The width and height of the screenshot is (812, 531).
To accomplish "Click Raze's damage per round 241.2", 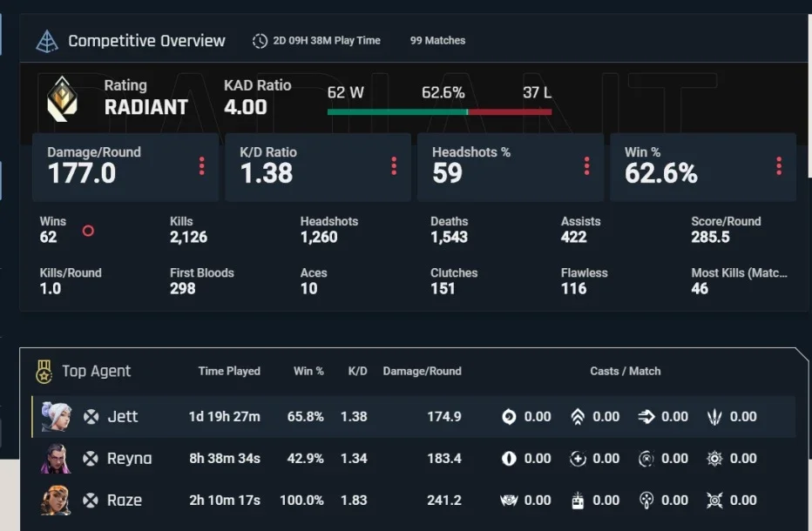I will coord(444,501).
